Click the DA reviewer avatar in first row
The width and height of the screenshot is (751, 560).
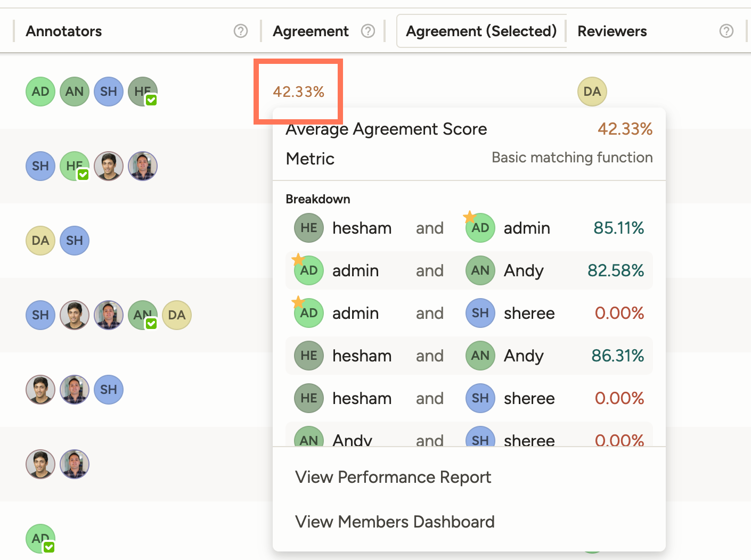coord(592,92)
